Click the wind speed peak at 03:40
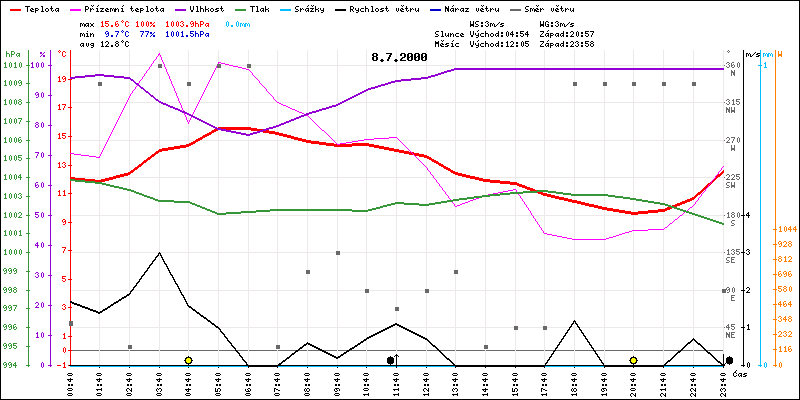800x400 pixels. (159, 253)
